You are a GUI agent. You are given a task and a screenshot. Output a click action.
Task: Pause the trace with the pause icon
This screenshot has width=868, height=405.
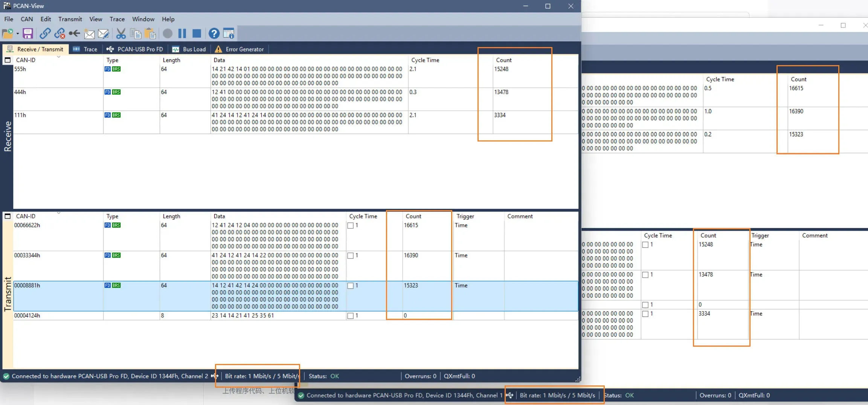click(182, 33)
